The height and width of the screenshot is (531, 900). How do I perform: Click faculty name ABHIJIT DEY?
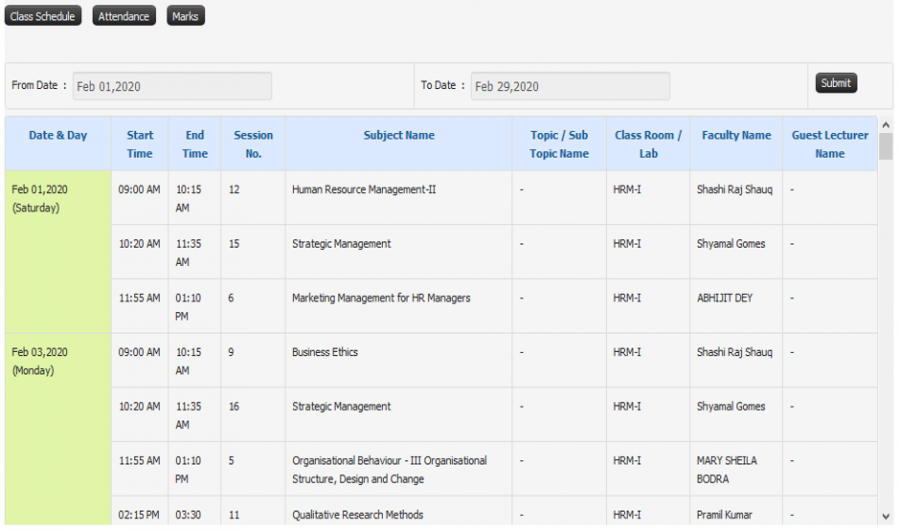[724, 298]
